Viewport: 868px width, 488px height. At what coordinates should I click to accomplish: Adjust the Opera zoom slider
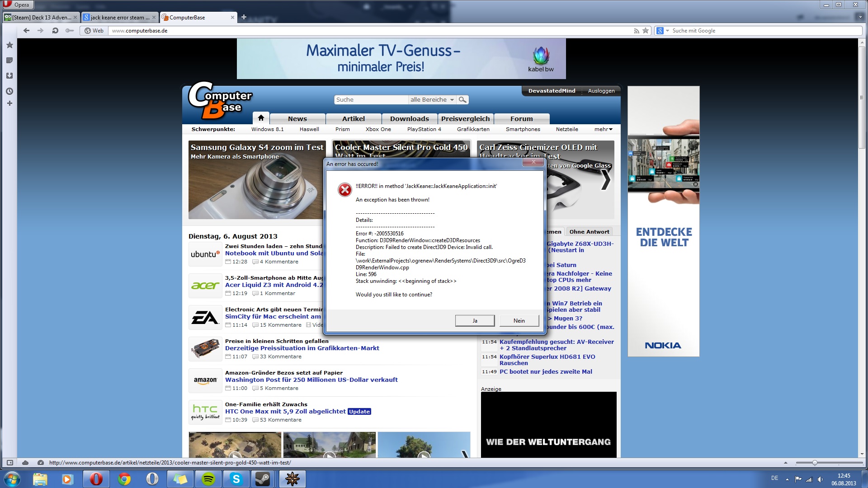(x=814, y=463)
